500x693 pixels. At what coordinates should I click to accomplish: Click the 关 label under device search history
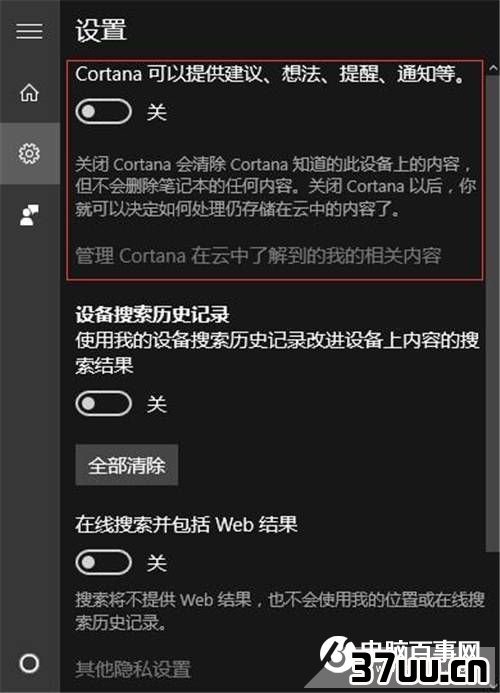pos(157,404)
